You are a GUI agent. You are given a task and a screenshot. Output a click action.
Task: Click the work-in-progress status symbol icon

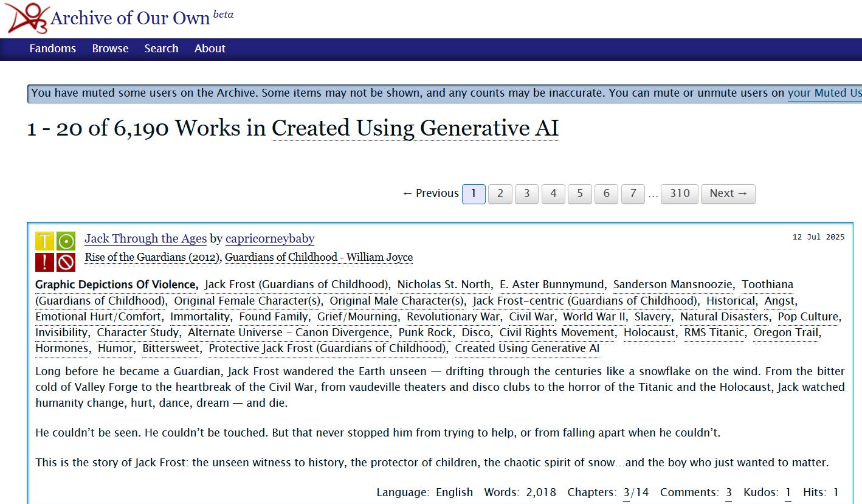(x=66, y=263)
